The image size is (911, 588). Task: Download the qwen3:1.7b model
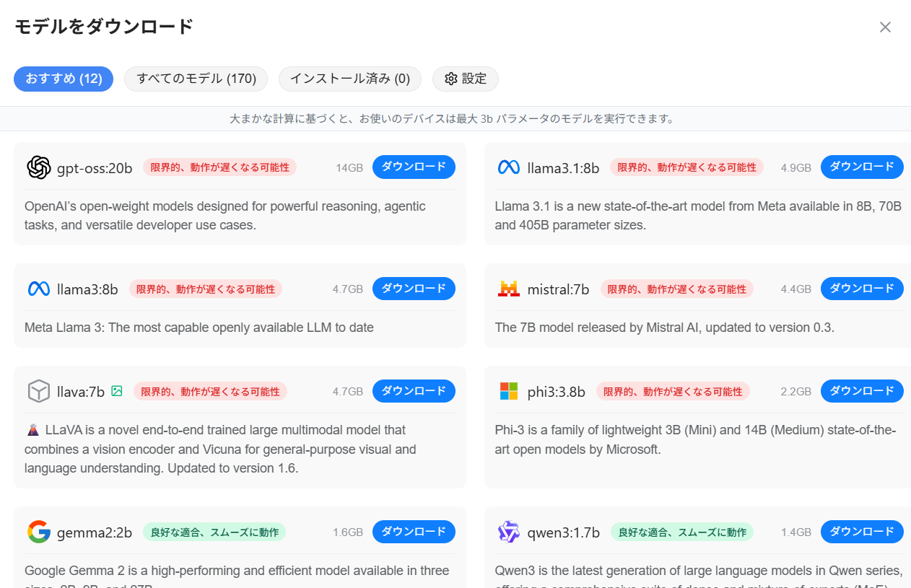click(x=862, y=532)
